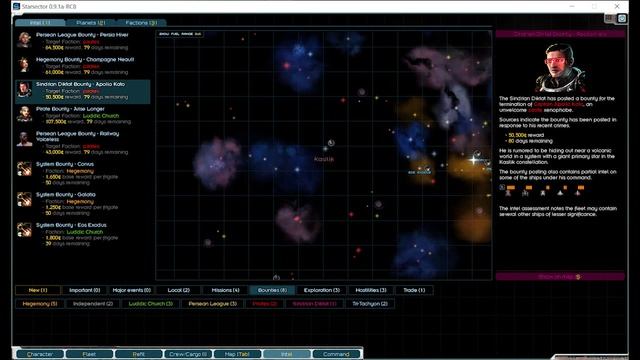The image size is (640, 360).
Task: Filter by Sindrian Diktat faction
Action: tap(314, 304)
